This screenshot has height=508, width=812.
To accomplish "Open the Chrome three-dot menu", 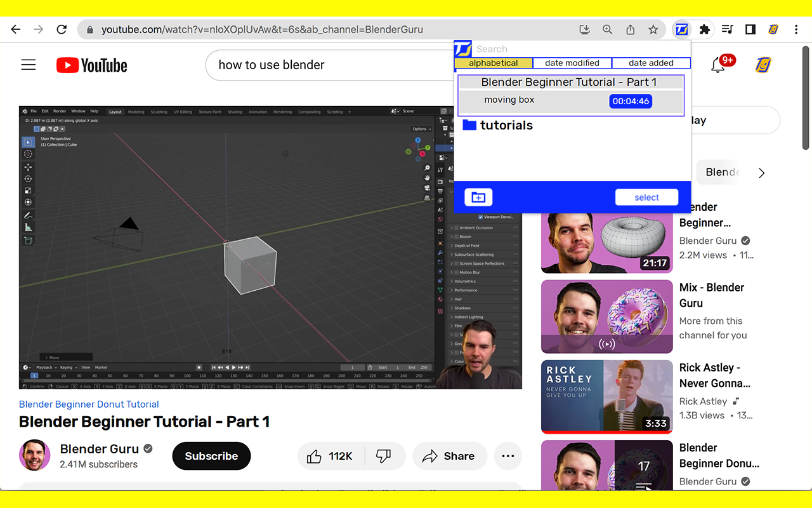I will click(x=796, y=29).
